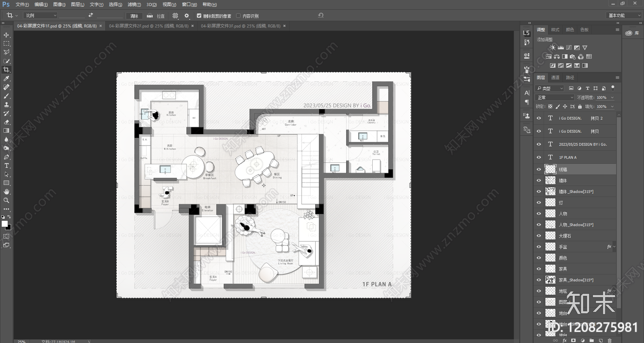Select the Horizontal Type tool
The height and width of the screenshot is (343, 644).
pyautogui.click(x=6, y=166)
